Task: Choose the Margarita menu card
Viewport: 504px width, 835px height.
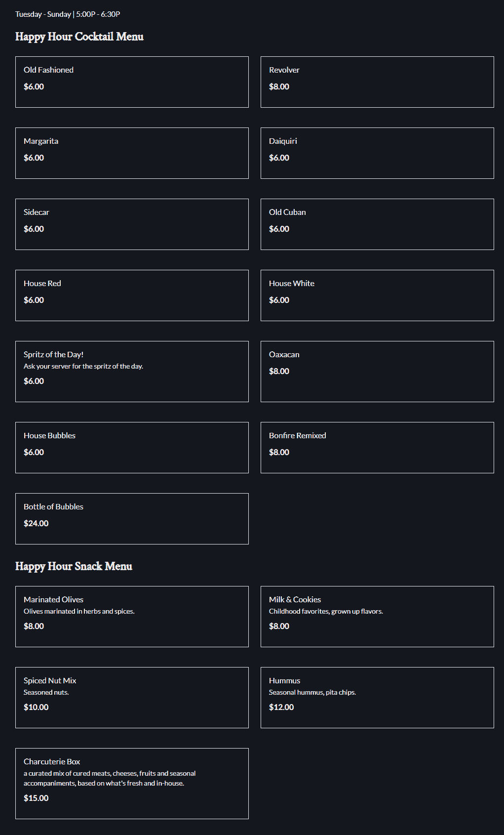Action: point(132,153)
